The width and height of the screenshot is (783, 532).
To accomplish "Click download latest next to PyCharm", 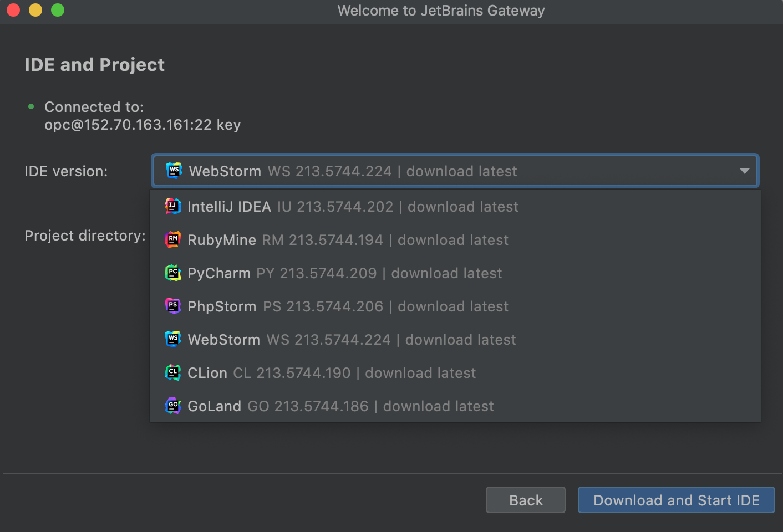I will [446, 273].
